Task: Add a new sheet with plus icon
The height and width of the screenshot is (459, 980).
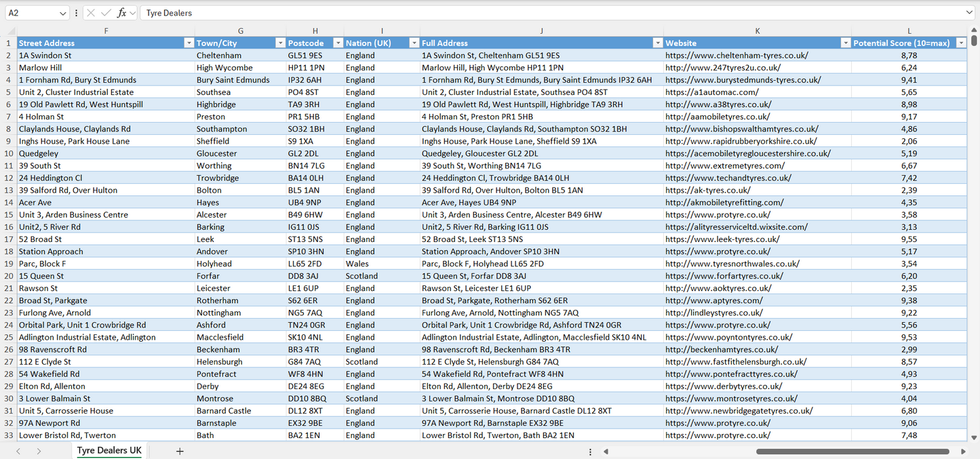Action: tap(180, 451)
